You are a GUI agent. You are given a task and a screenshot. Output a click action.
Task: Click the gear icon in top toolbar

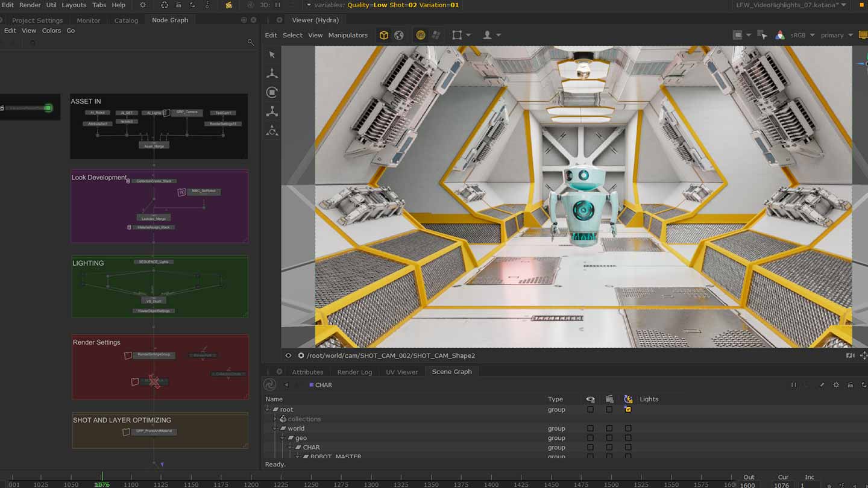point(143,5)
